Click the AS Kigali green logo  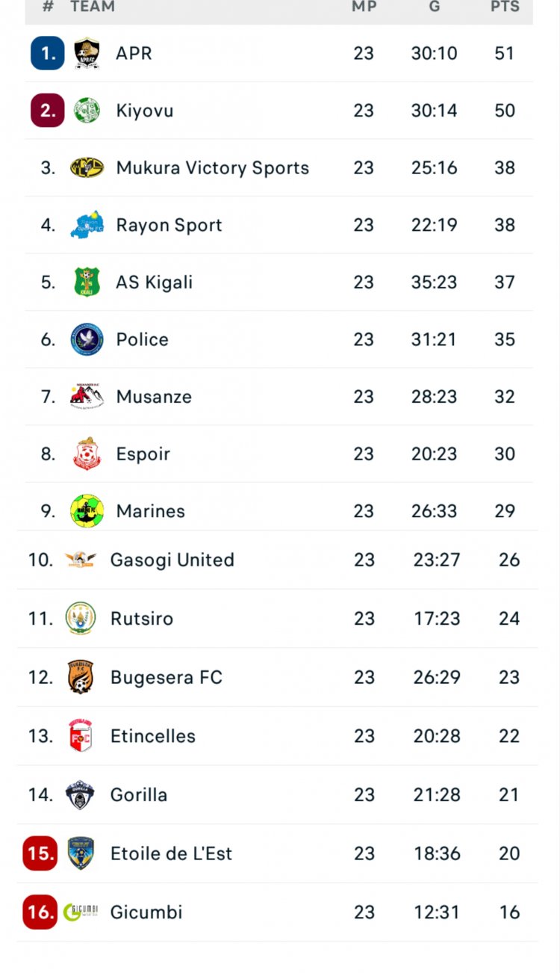pyautogui.click(x=87, y=282)
